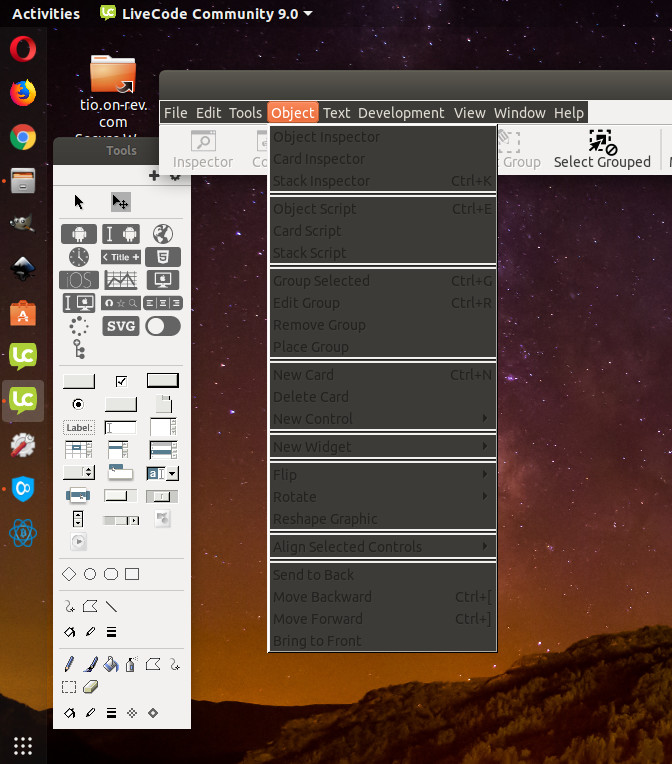Choose the Spray Can paint tool
The width and height of the screenshot is (672, 764).
131,664
